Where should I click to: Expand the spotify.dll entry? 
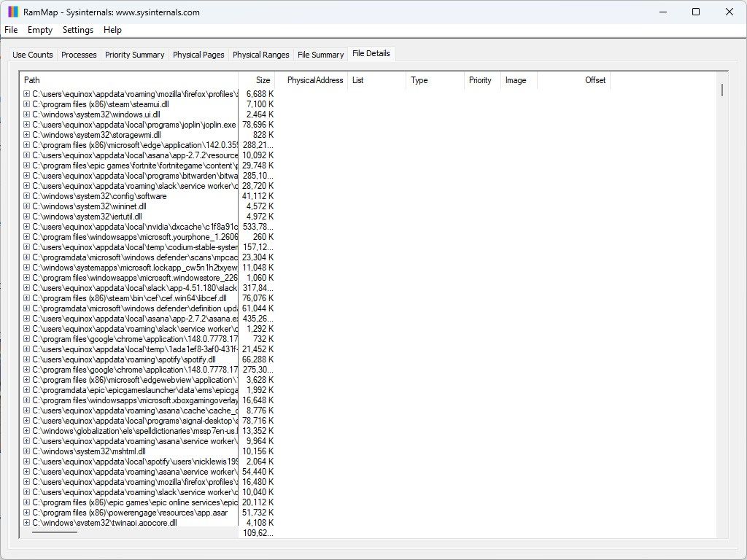27,359
